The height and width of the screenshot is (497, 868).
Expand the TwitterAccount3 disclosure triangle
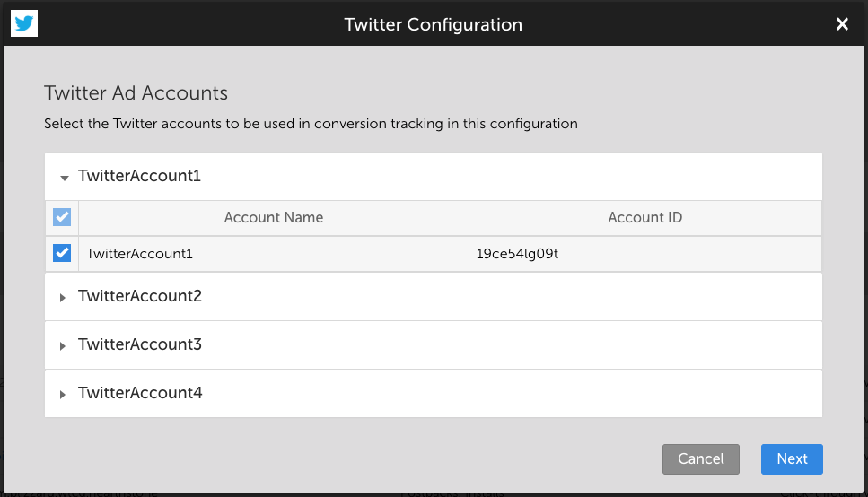click(x=63, y=346)
